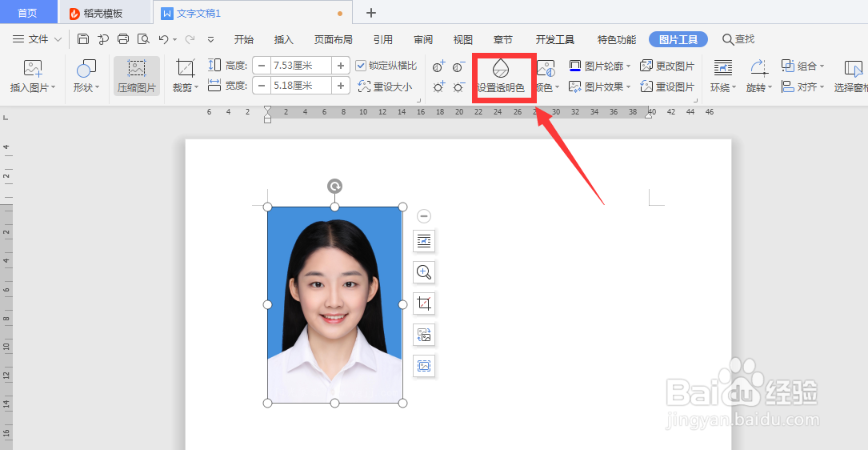Decrease picture contrast

[458, 67]
